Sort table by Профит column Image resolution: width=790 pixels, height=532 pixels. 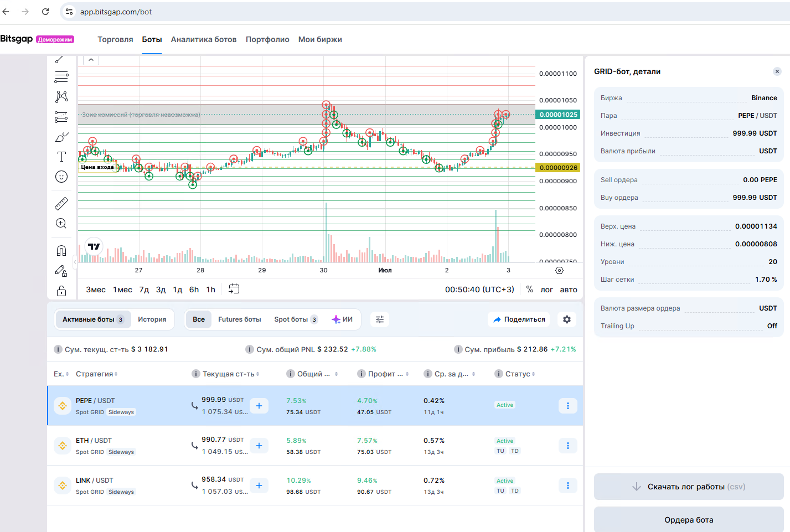tap(388, 374)
